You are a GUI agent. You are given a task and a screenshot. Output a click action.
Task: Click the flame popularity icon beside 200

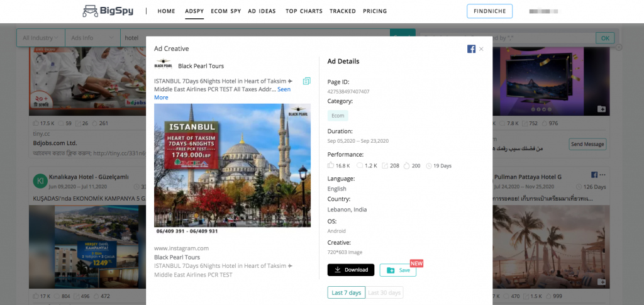tap(407, 166)
